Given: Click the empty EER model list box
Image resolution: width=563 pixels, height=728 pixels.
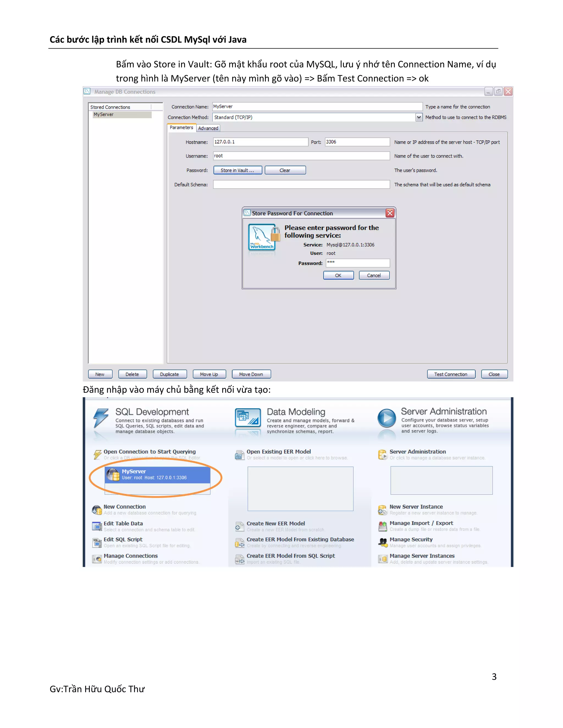Looking at the screenshot, I should click(x=300, y=489).
